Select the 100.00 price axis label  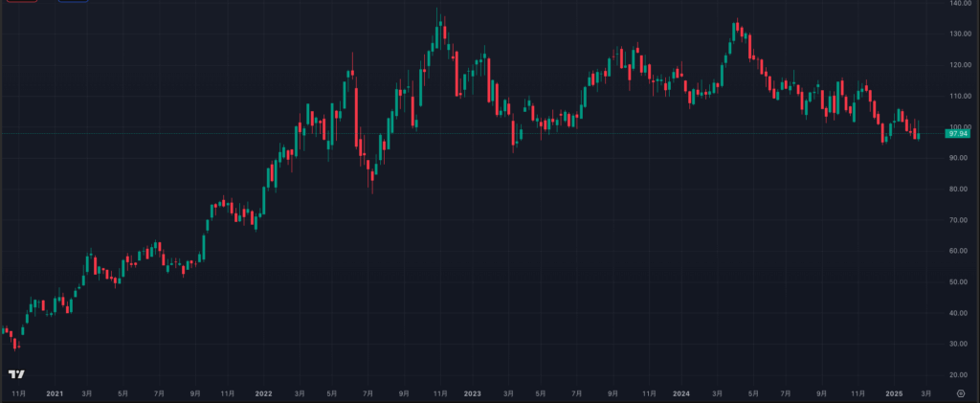961,127
